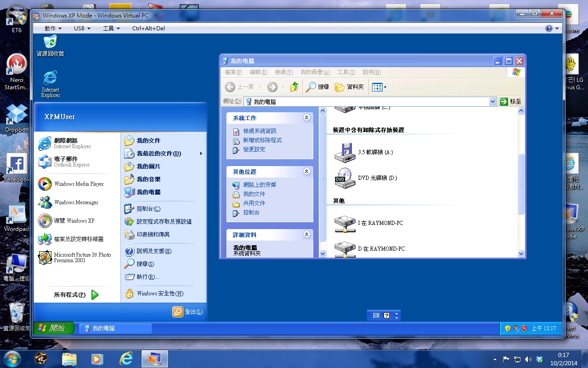Open 執行 Run dialog entry
The image size is (588, 368).
point(163,277)
